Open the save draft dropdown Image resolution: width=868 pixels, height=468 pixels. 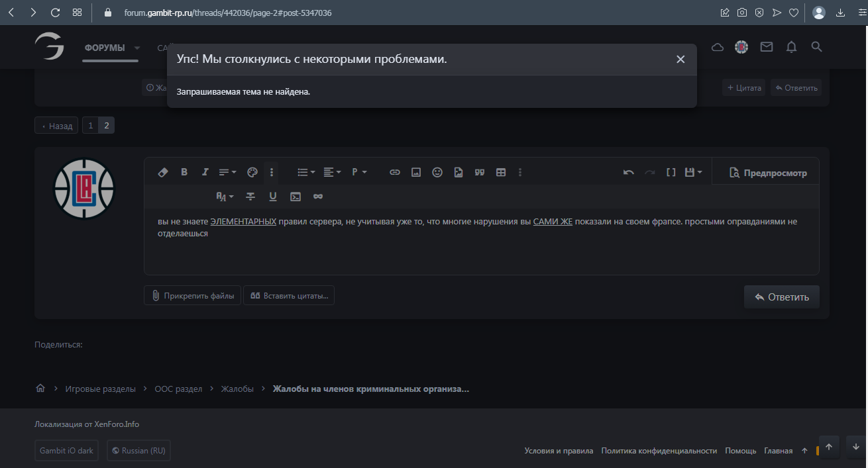coord(693,172)
